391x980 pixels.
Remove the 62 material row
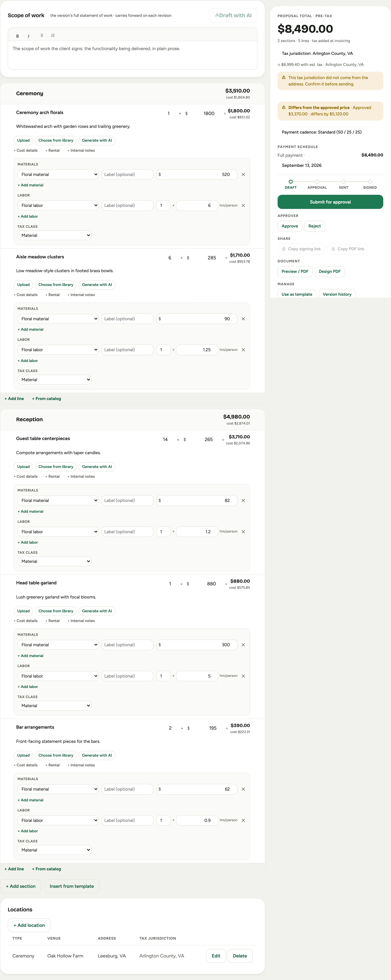(x=243, y=789)
